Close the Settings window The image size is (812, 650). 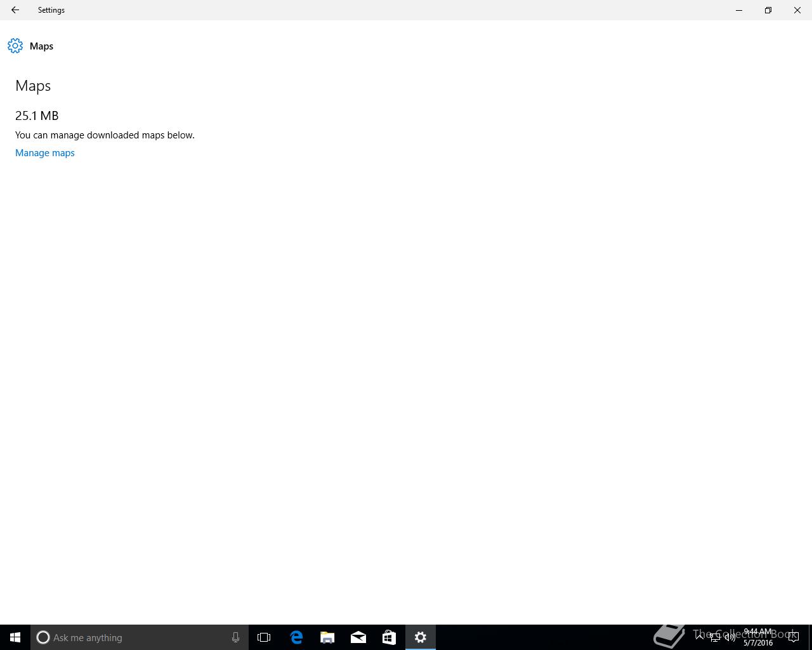coord(797,10)
